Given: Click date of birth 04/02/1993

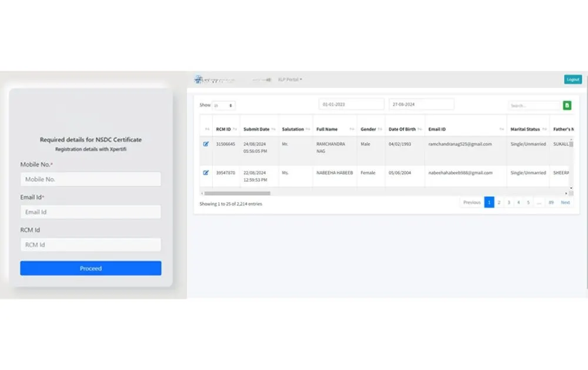Looking at the screenshot, I should [400, 144].
